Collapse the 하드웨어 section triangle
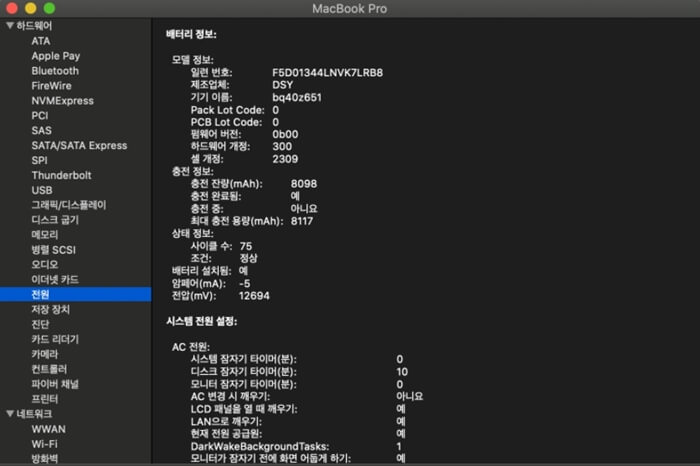 click(10, 26)
